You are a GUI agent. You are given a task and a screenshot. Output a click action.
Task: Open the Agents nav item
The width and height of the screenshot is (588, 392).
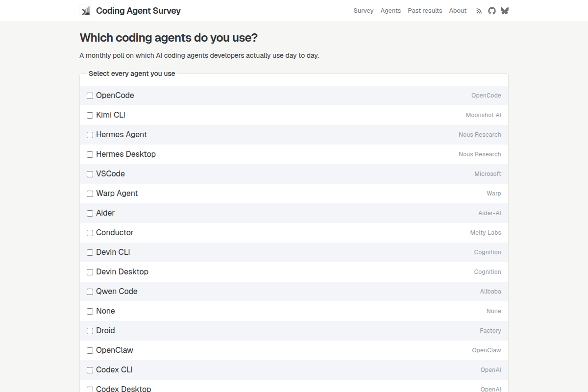click(x=391, y=11)
